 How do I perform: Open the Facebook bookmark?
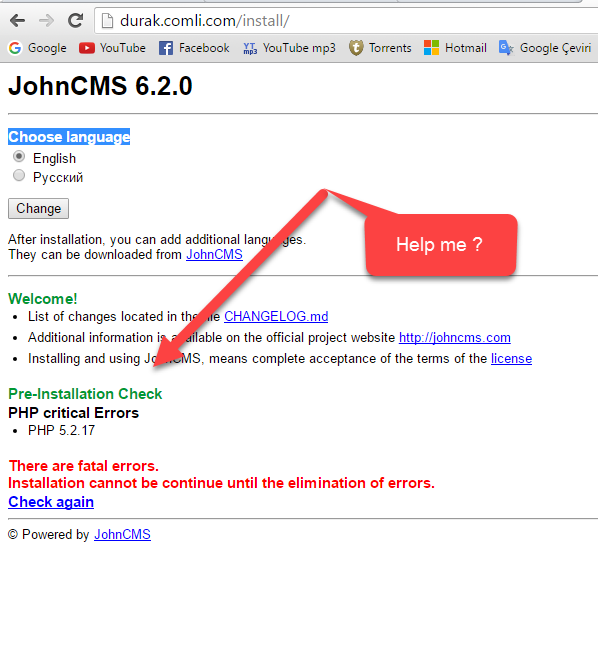tap(194, 48)
